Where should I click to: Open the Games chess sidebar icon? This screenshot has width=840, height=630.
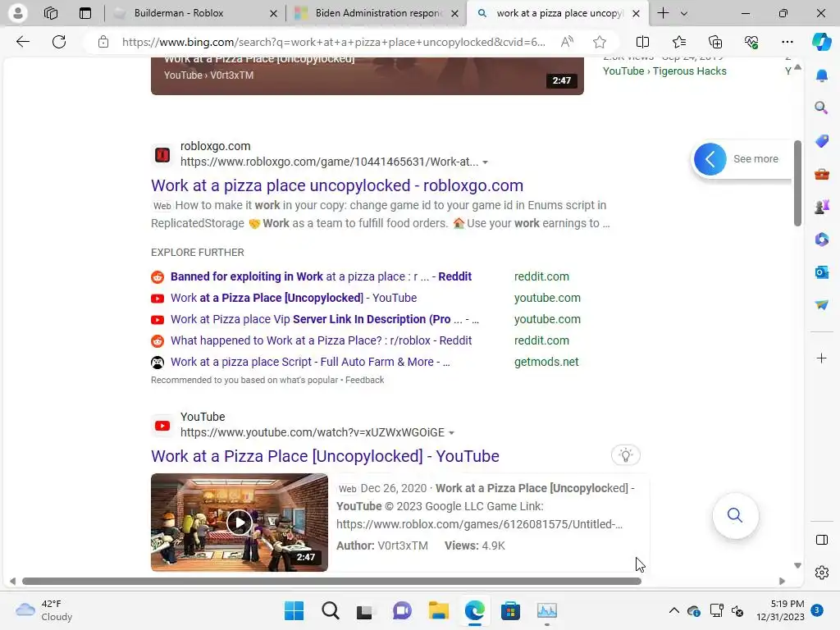[822, 206]
